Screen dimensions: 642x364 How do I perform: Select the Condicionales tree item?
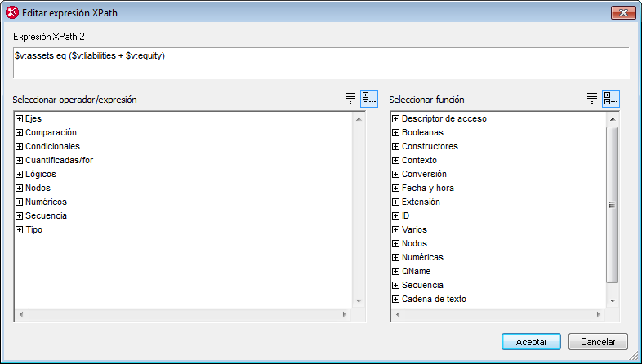pyautogui.click(x=52, y=147)
